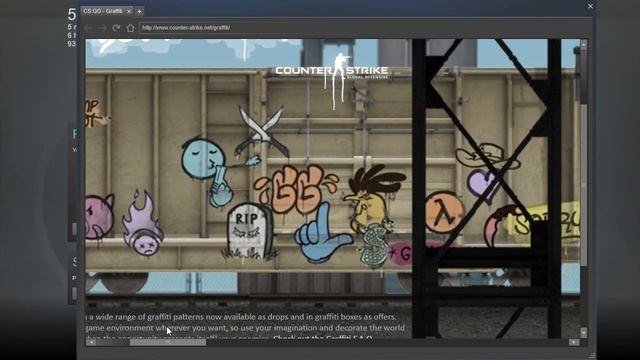Click the blue loser hand graffiti

(x=322, y=234)
